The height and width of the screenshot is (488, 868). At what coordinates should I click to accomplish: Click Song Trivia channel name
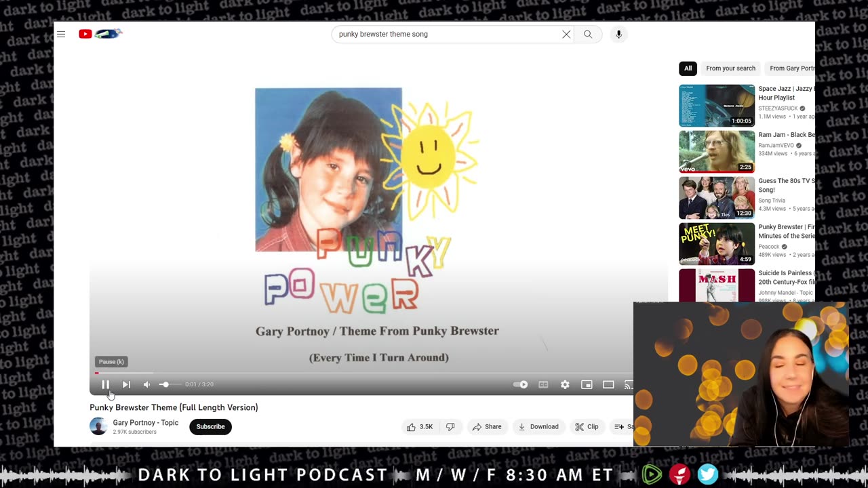(x=772, y=201)
